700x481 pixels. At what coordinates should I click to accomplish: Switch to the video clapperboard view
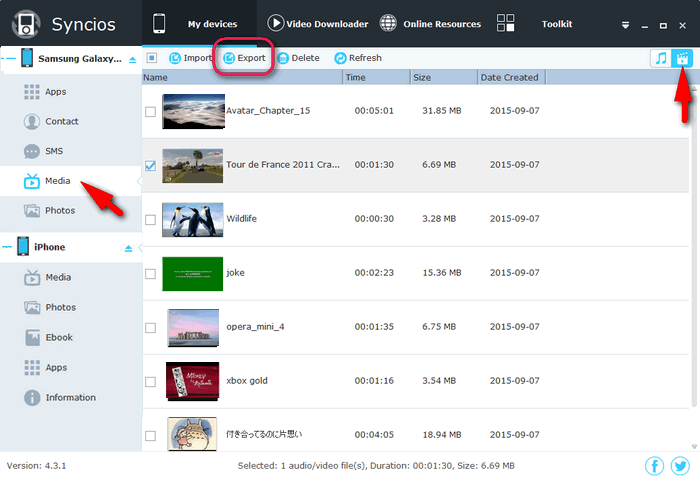click(682, 58)
